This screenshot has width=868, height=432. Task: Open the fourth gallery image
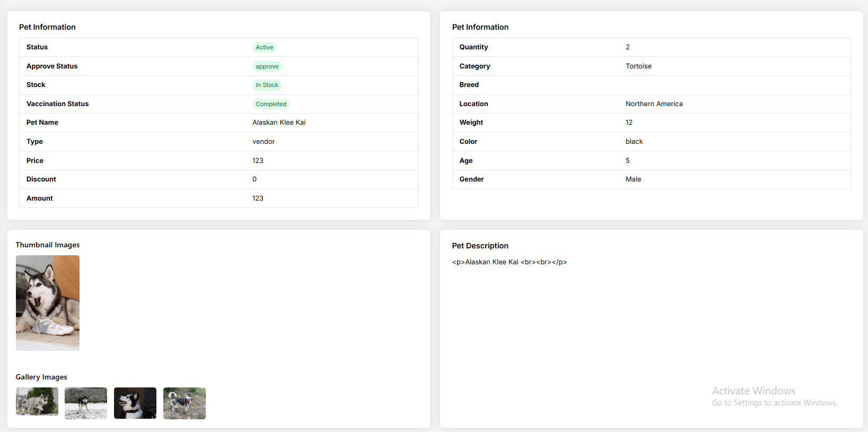click(185, 403)
